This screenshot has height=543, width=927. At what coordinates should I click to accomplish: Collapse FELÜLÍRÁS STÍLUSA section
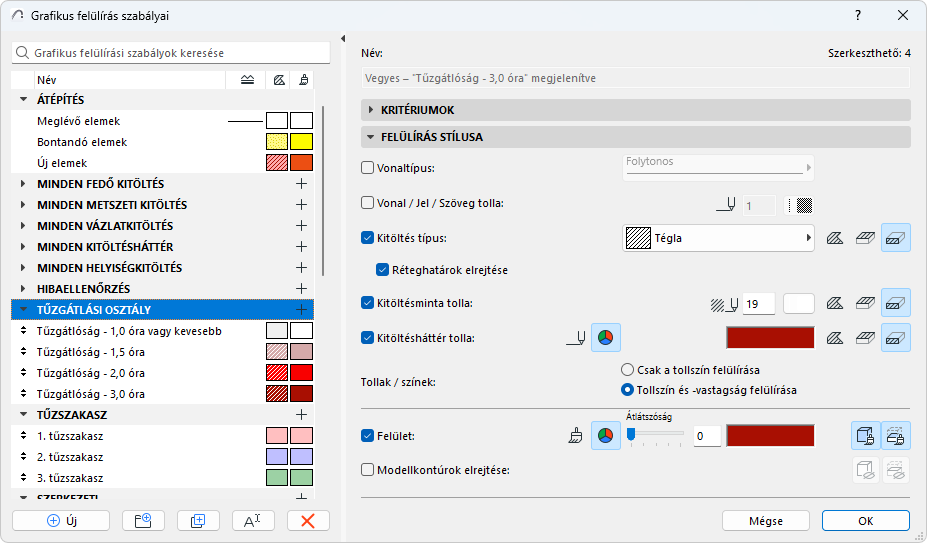pyautogui.click(x=371, y=137)
